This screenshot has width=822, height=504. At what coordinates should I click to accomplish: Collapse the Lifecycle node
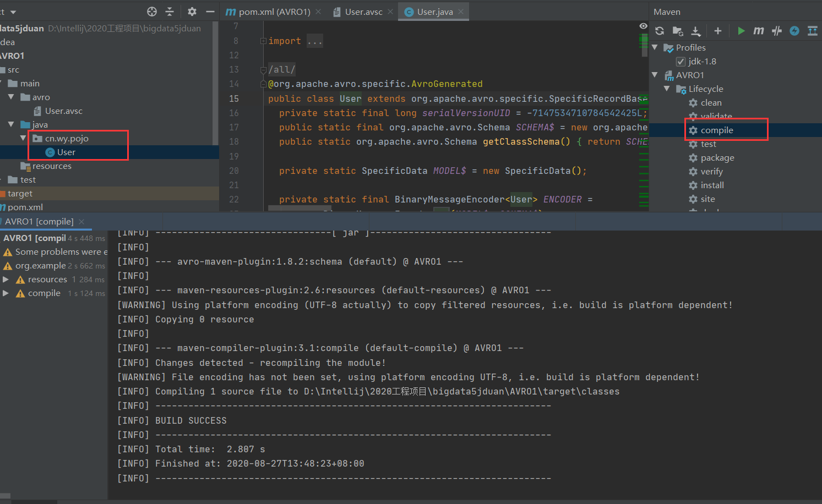pyautogui.click(x=667, y=89)
